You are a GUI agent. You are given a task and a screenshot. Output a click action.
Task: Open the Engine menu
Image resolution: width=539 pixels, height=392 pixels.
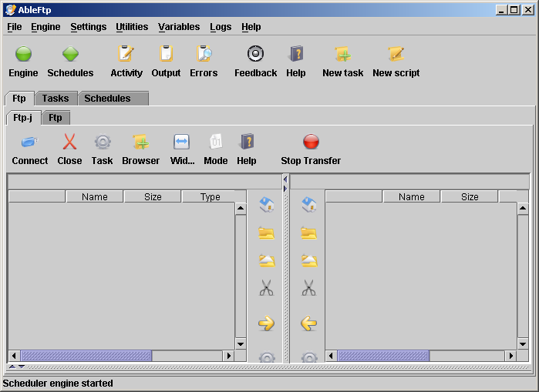[45, 27]
